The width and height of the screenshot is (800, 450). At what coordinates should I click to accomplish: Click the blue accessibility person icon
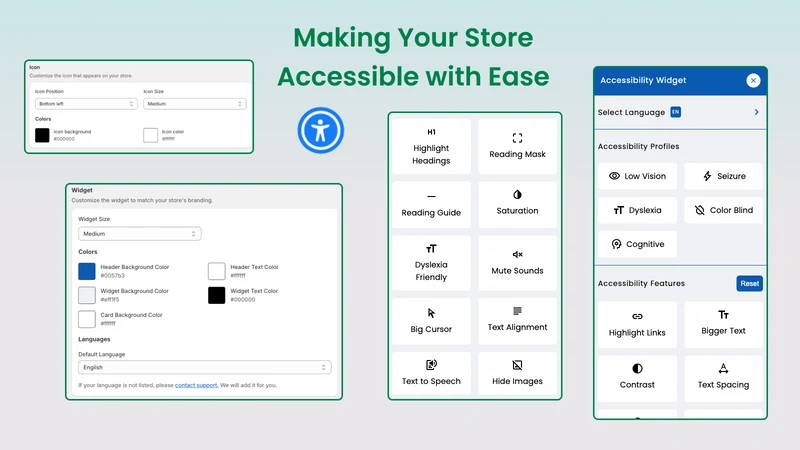click(x=320, y=130)
